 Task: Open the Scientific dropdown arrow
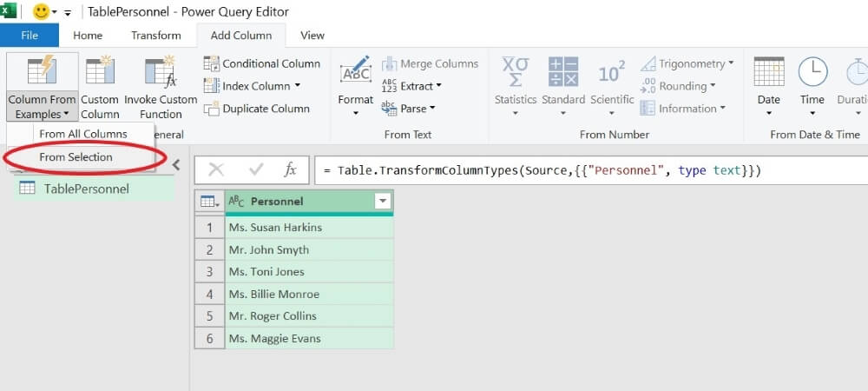coord(612,114)
